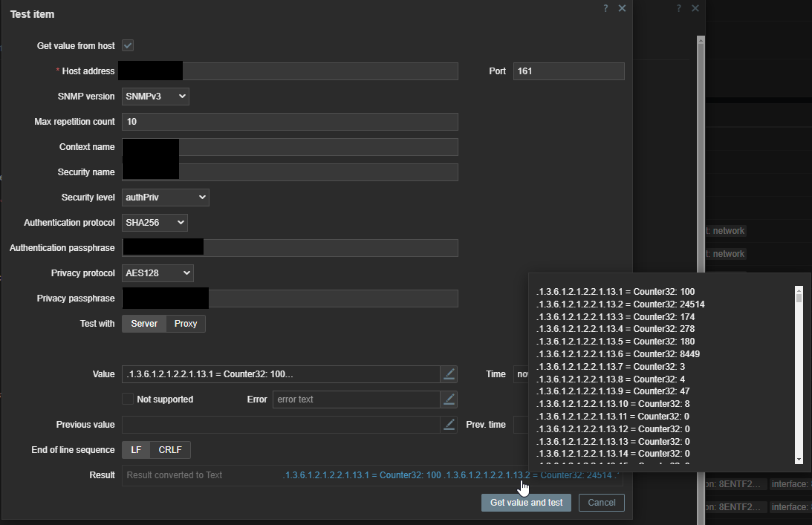Choose CRLF end of line sequence
The width and height of the screenshot is (812, 525).
pos(170,450)
